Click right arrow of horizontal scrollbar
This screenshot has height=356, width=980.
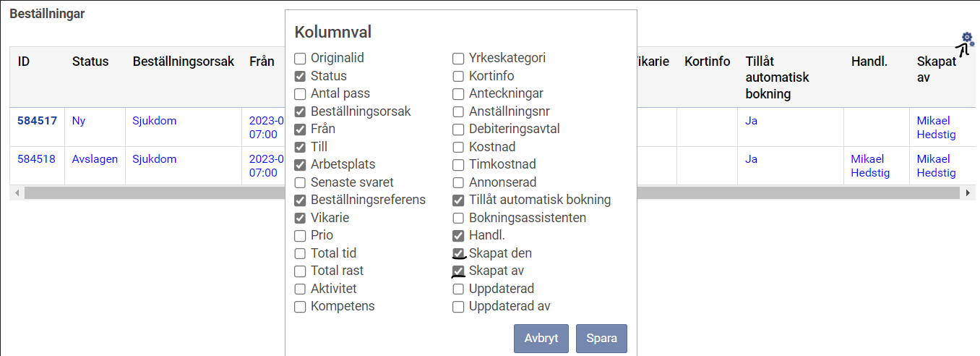pyautogui.click(x=968, y=193)
